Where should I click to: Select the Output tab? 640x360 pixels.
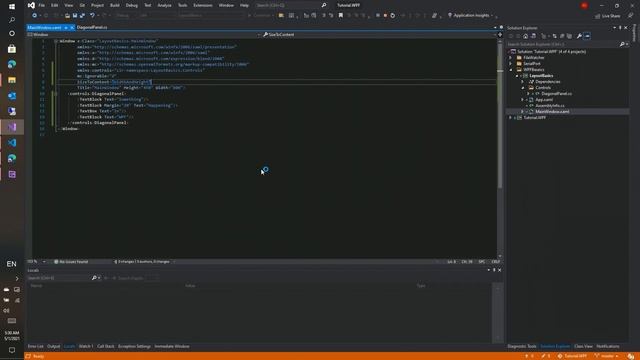tap(53, 346)
